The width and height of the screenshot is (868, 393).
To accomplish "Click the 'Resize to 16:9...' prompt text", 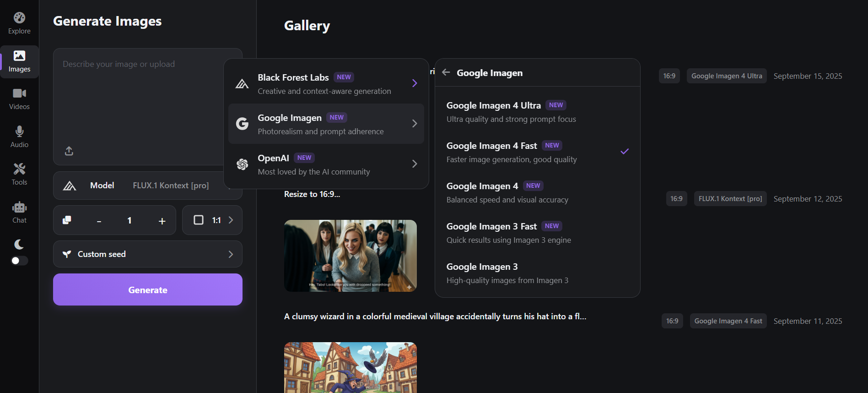I will [x=312, y=194].
